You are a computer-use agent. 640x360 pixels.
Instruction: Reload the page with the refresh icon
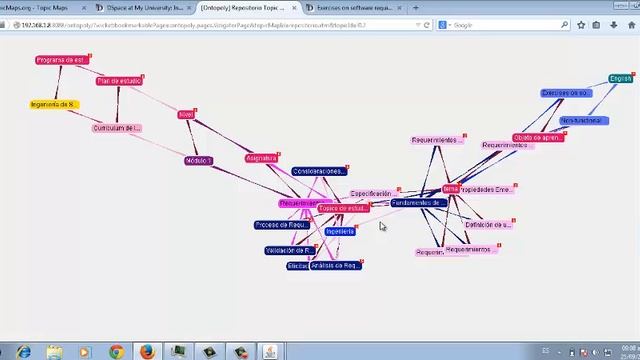427,25
